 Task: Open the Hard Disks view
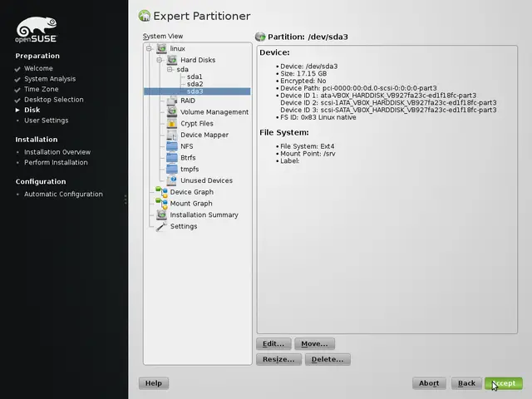click(198, 60)
